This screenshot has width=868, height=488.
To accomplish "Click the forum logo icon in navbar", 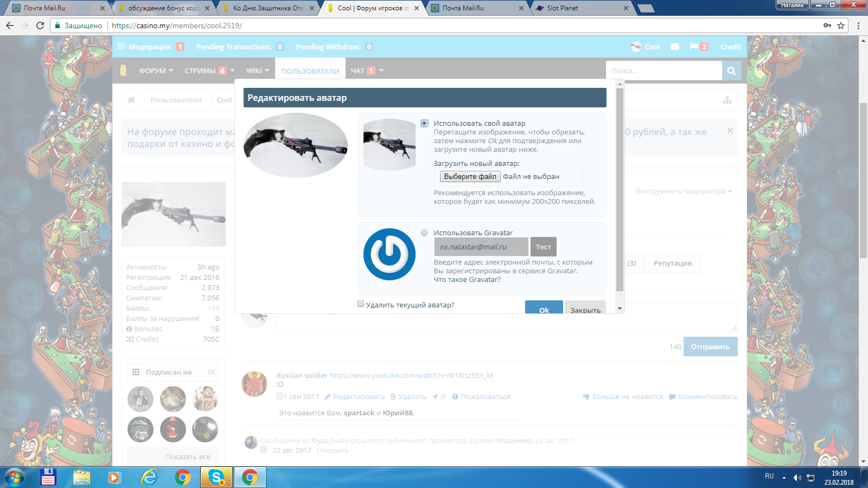I will (123, 70).
